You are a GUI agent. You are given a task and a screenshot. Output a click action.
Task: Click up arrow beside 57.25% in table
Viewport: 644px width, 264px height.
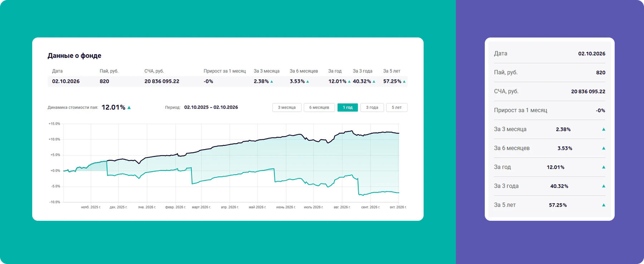coord(404,81)
